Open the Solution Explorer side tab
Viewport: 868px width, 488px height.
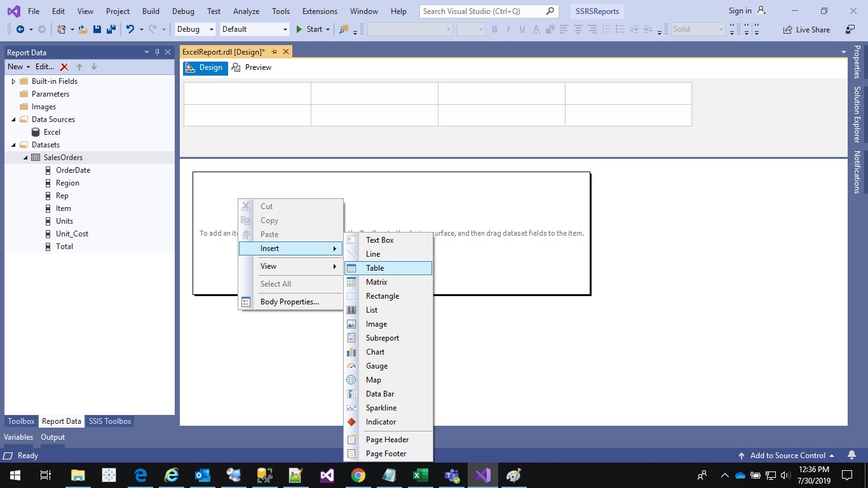(857, 115)
